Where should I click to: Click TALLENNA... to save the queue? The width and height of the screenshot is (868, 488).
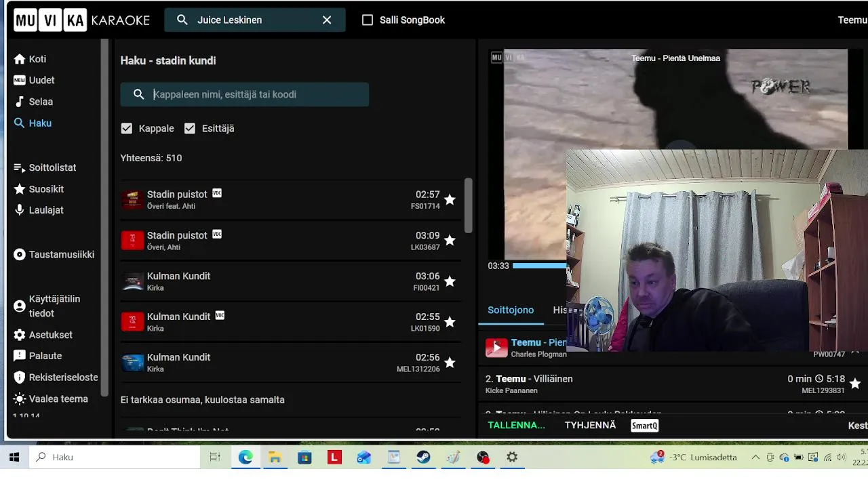(517, 426)
